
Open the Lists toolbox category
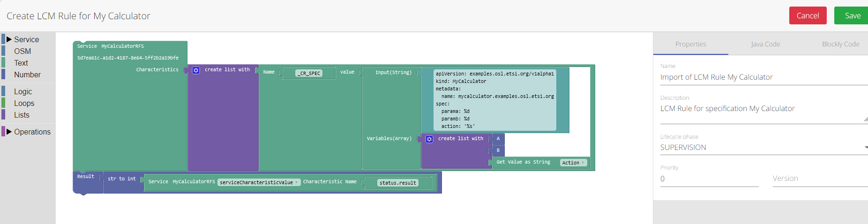click(x=22, y=115)
